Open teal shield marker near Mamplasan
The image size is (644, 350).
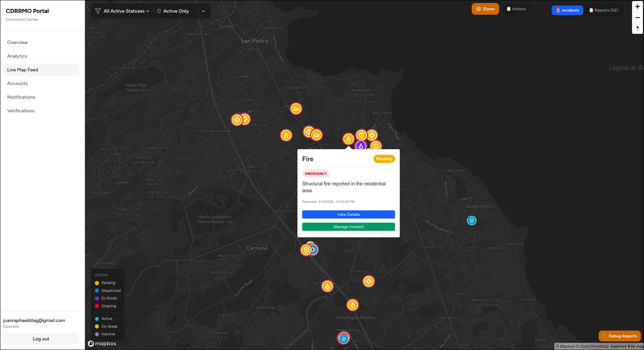344,339
